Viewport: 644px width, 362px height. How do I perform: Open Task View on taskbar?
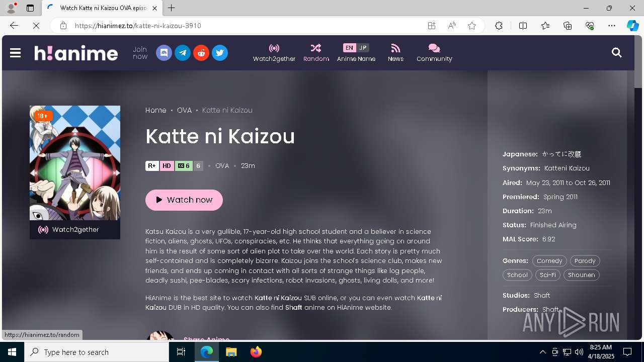click(x=181, y=352)
